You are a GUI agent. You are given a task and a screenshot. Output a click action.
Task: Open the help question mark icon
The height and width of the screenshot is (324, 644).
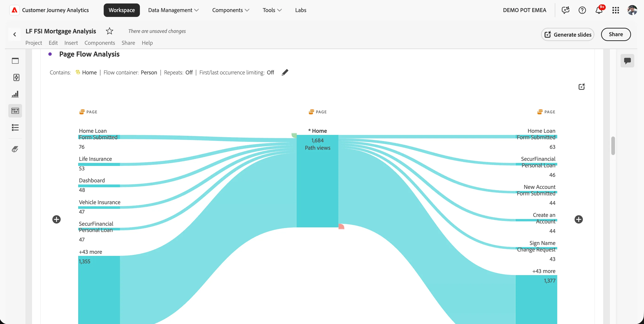click(x=582, y=10)
